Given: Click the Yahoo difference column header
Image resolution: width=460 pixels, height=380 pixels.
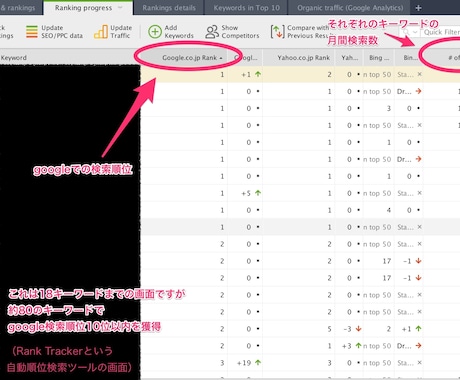Looking at the screenshot, I should click(349, 58).
